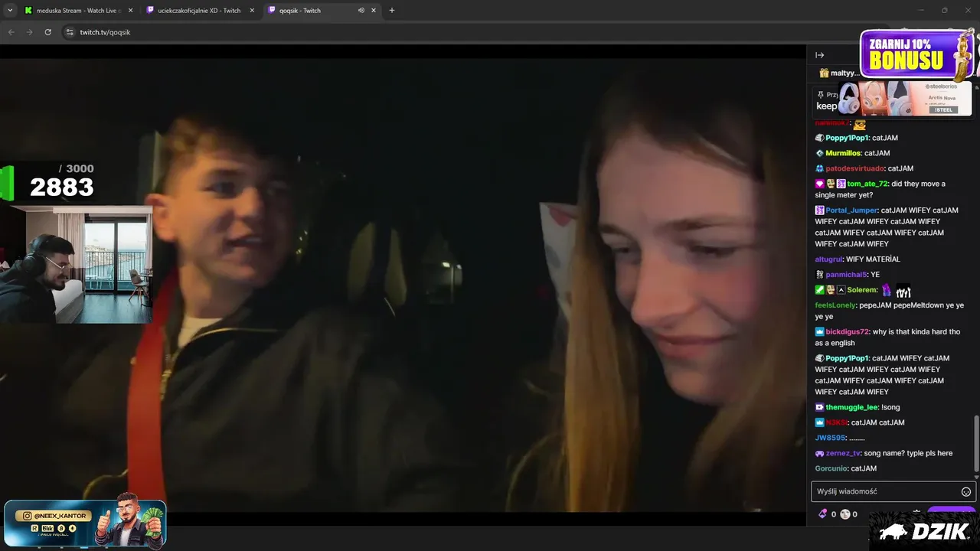
Task: Close the uciekczakoficjalnie XD tab
Action: click(252, 11)
